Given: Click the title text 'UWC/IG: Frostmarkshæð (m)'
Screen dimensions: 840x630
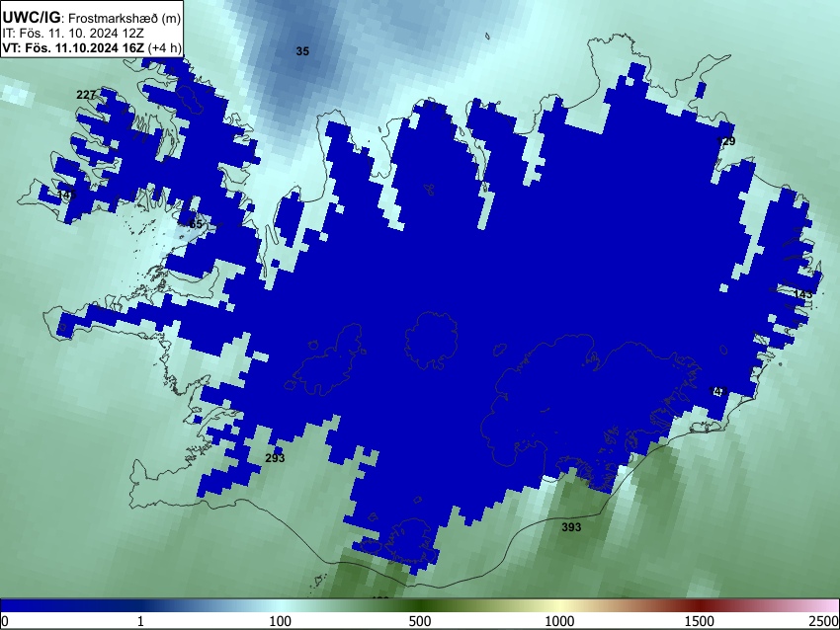Looking at the screenshot, I should 92,18.
